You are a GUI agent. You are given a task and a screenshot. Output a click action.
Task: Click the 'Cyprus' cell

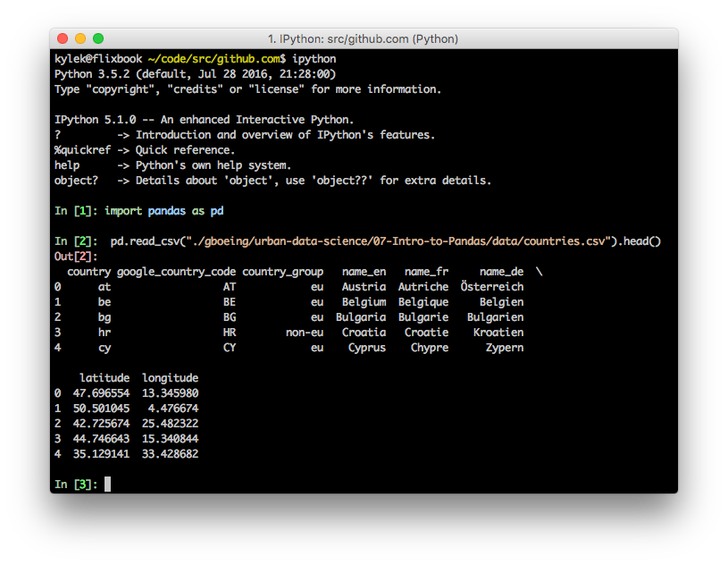[x=367, y=348]
